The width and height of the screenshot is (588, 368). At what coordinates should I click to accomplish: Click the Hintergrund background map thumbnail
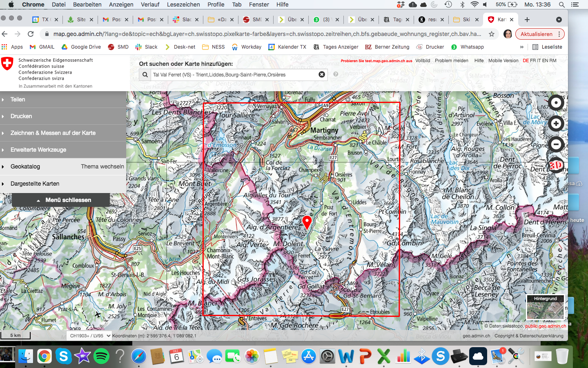(546, 308)
